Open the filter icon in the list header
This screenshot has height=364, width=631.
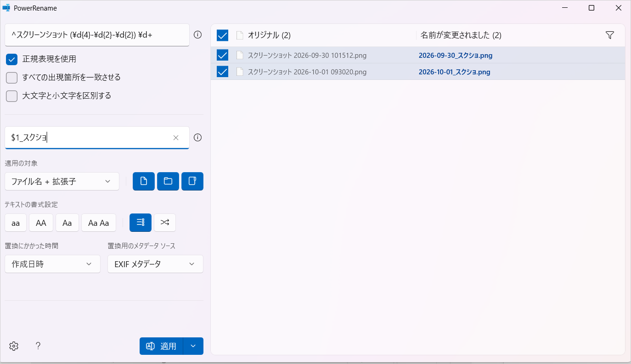[x=610, y=35]
